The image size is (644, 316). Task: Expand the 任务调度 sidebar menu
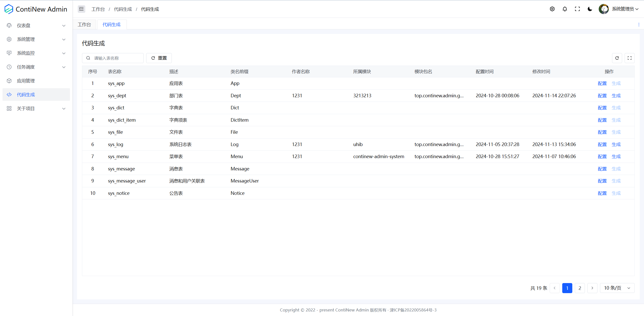[x=36, y=67]
